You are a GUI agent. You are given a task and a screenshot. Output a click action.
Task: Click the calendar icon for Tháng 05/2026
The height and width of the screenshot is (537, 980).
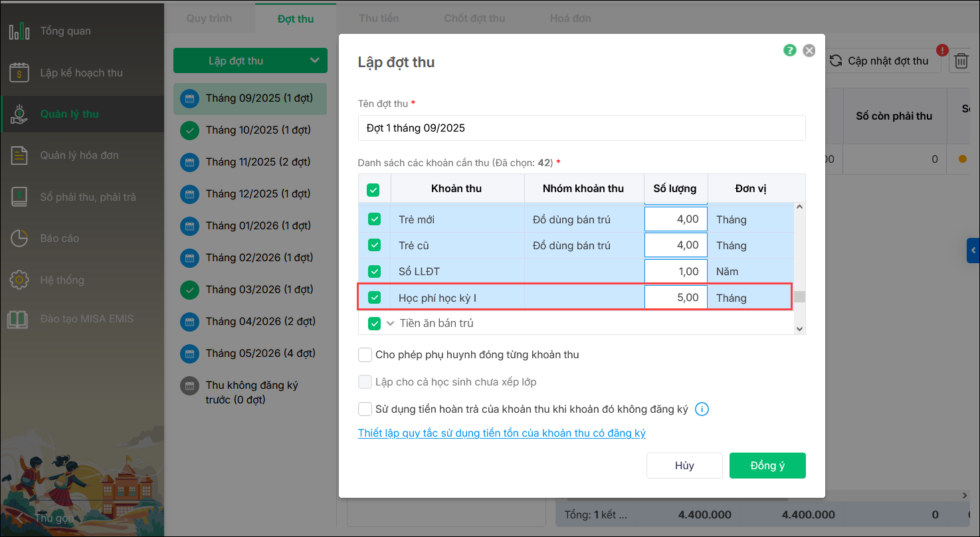point(189,354)
